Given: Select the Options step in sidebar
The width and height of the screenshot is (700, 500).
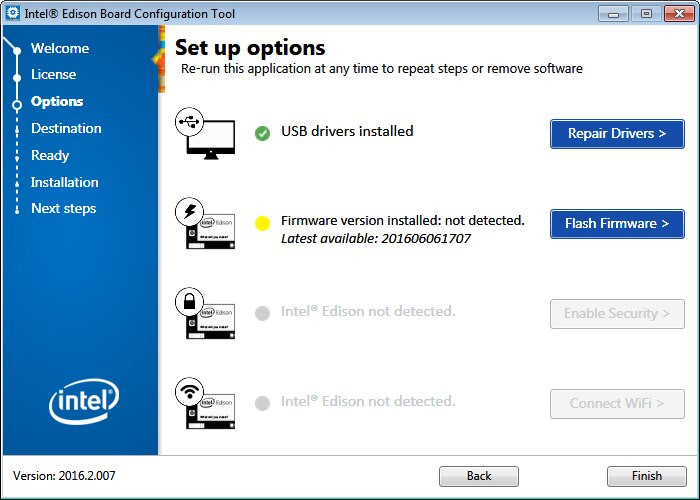Looking at the screenshot, I should 57,101.
